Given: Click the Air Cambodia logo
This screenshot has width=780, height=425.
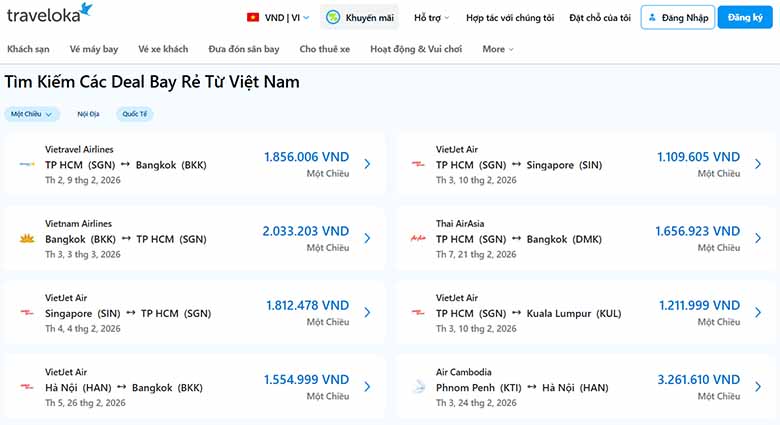Looking at the screenshot, I should (x=419, y=387).
